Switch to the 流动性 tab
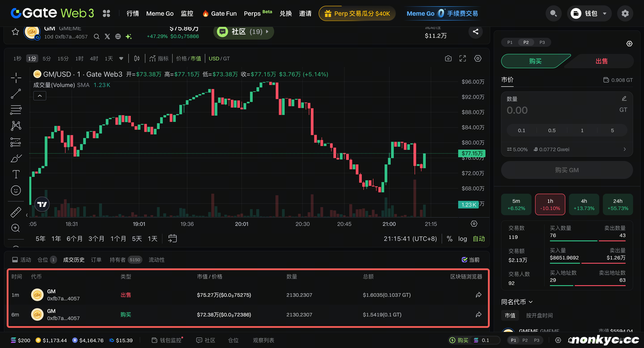This screenshot has height=348, width=644. [x=156, y=260]
